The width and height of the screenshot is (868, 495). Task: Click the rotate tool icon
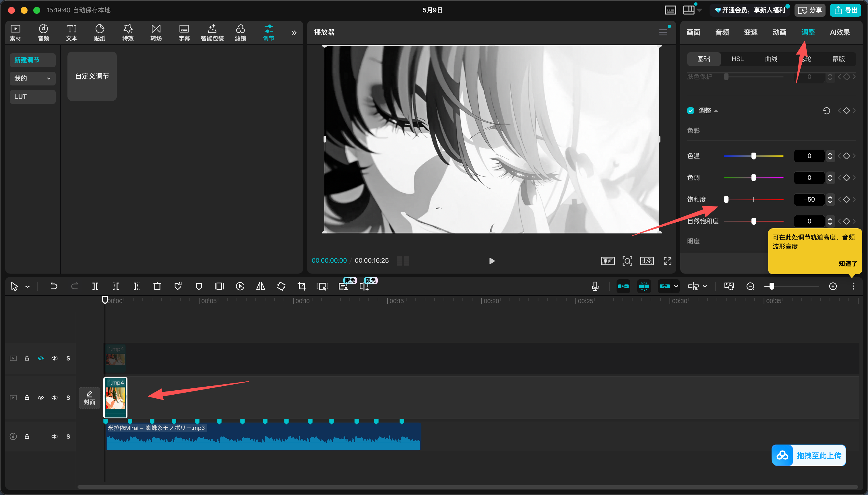tap(281, 286)
